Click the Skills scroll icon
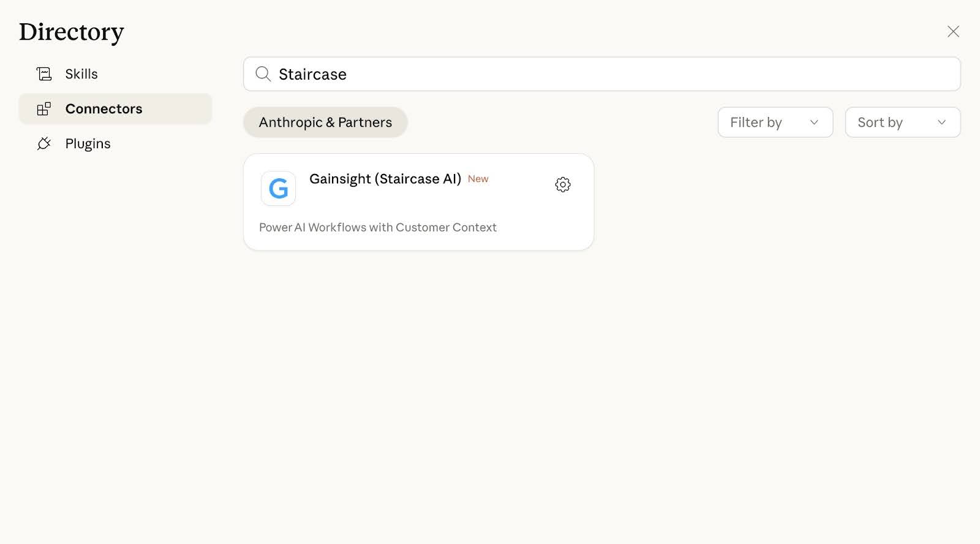The height and width of the screenshot is (544, 980). tap(44, 74)
